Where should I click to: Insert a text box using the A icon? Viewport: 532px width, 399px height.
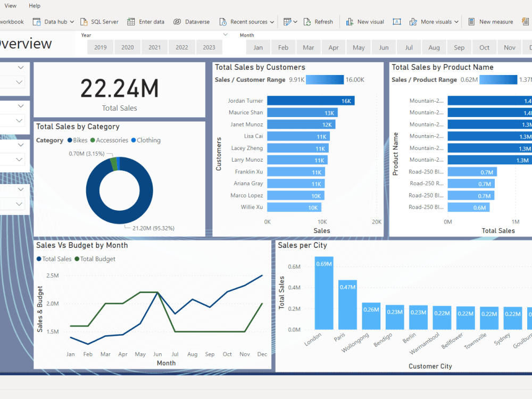coord(396,21)
